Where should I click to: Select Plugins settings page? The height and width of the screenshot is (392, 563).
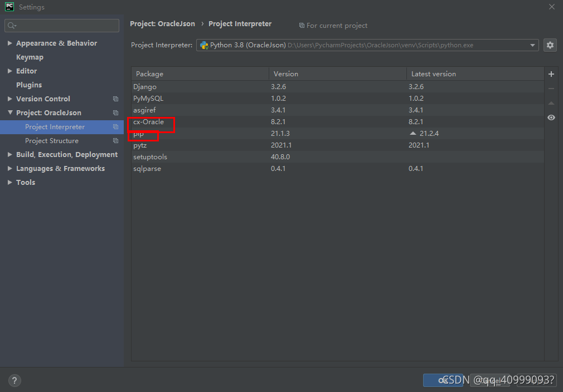[29, 85]
